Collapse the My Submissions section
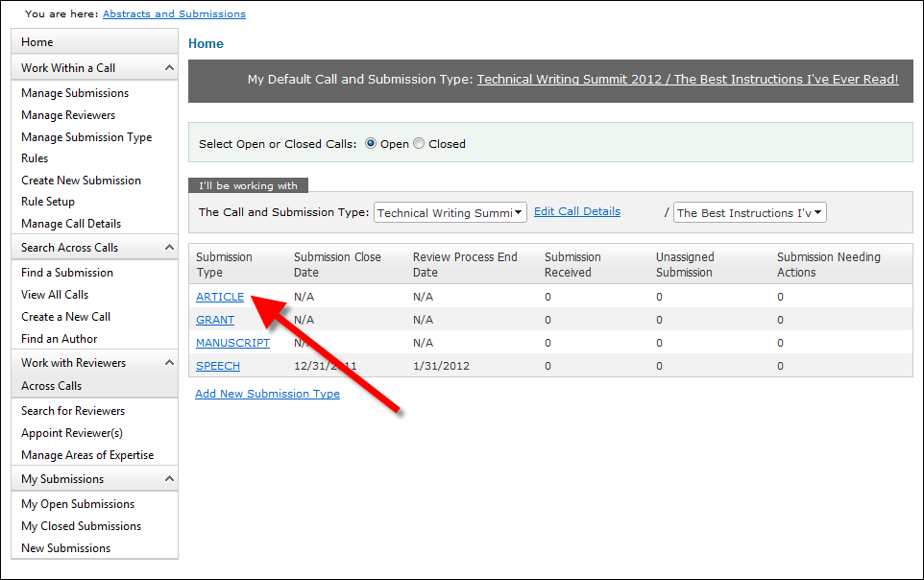Viewport: 924px width, 580px height. click(x=169, y=479)
